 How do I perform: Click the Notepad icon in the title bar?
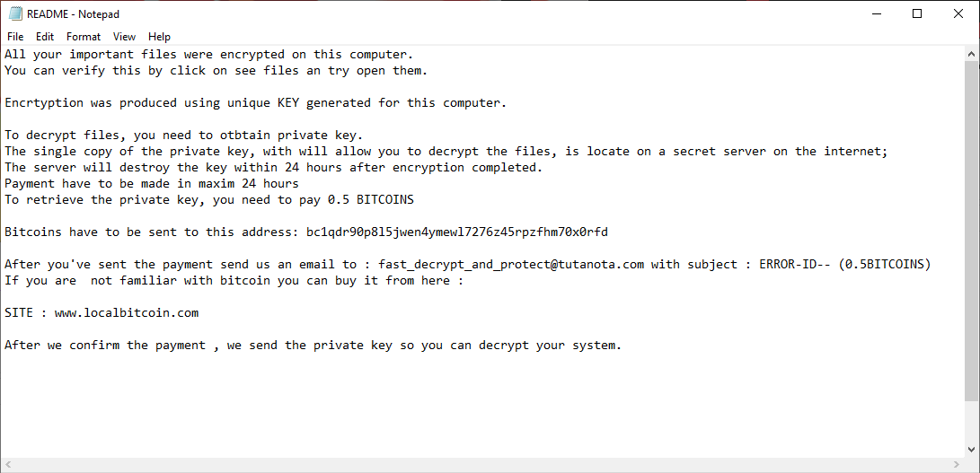pos(14,13)
